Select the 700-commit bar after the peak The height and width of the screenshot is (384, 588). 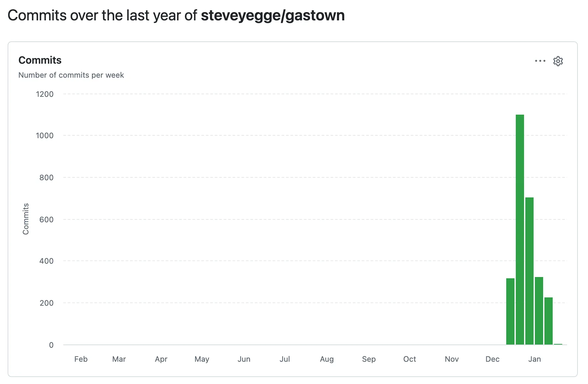(529, 271)
